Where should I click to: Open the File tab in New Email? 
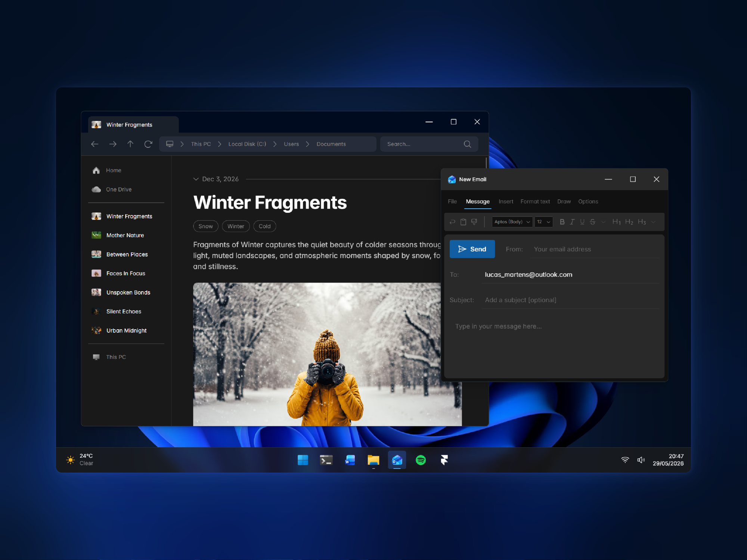click(452, 202)
